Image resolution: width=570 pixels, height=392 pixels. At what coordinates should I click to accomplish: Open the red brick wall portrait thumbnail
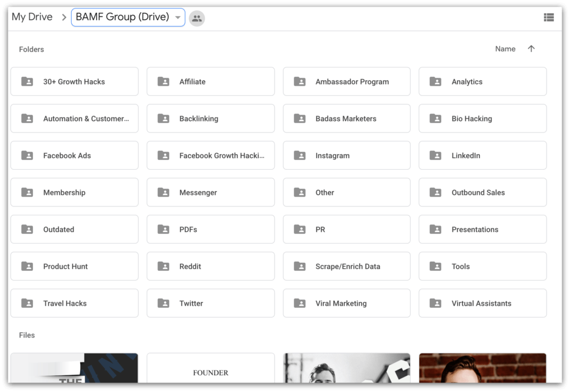[x=483, y=367]
